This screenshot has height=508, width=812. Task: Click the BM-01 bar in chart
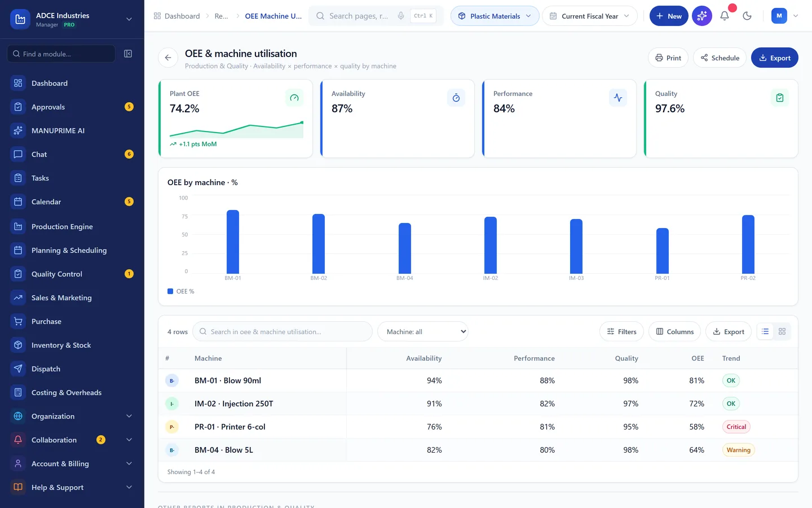[x=233, y=242]
